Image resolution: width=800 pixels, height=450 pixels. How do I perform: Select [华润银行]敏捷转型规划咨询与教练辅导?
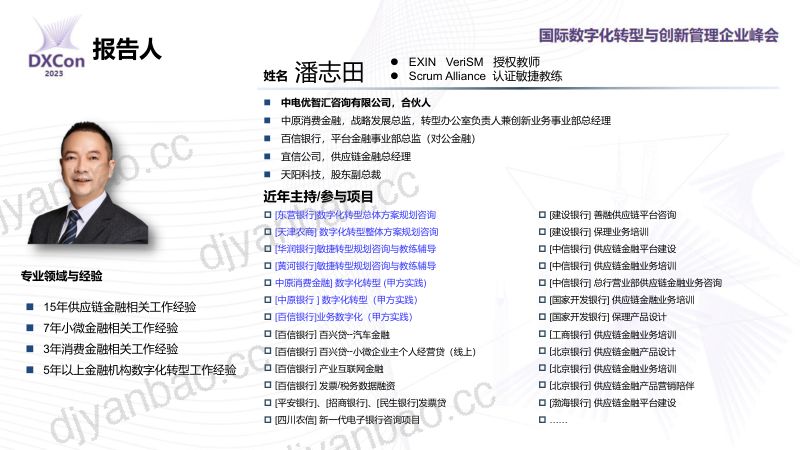pos(355,249)
